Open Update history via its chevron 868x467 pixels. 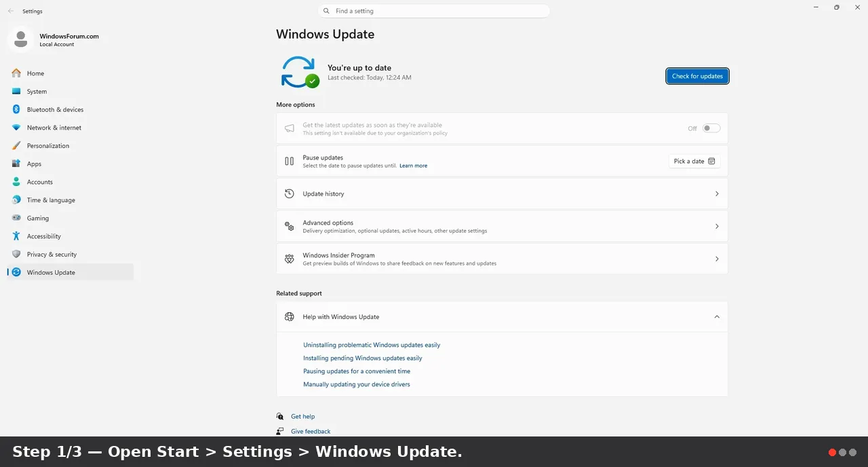(717, 194)
